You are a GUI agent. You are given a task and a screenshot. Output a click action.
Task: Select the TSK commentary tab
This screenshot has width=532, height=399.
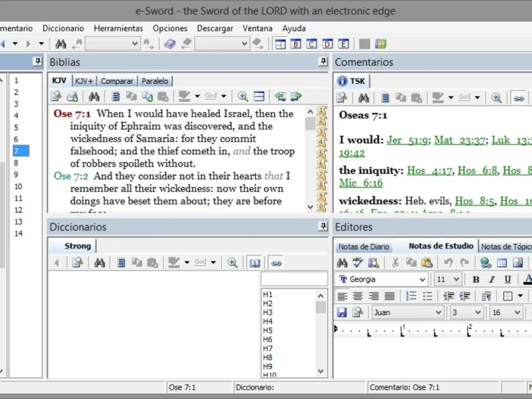click(x=352, y=81)
